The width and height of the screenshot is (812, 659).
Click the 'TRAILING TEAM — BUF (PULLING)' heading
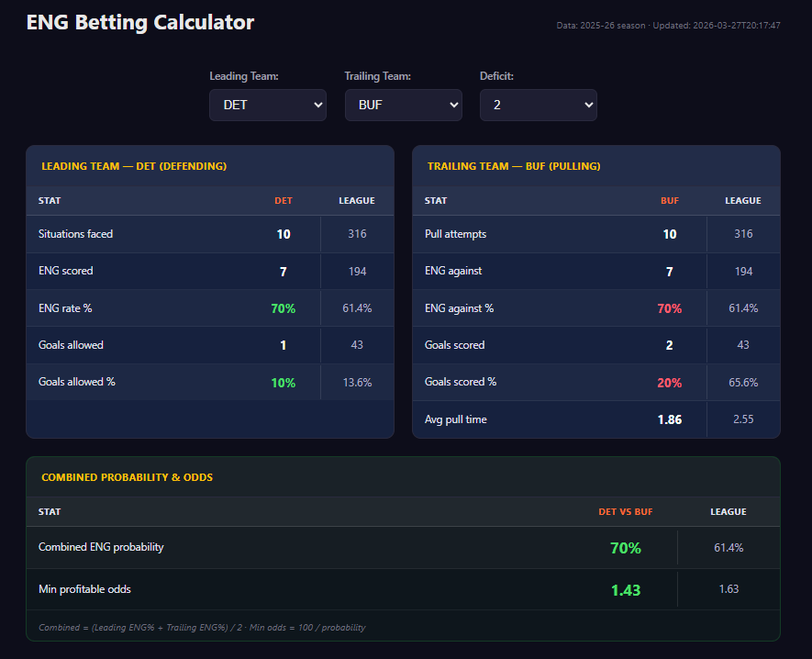coord(514,166)
